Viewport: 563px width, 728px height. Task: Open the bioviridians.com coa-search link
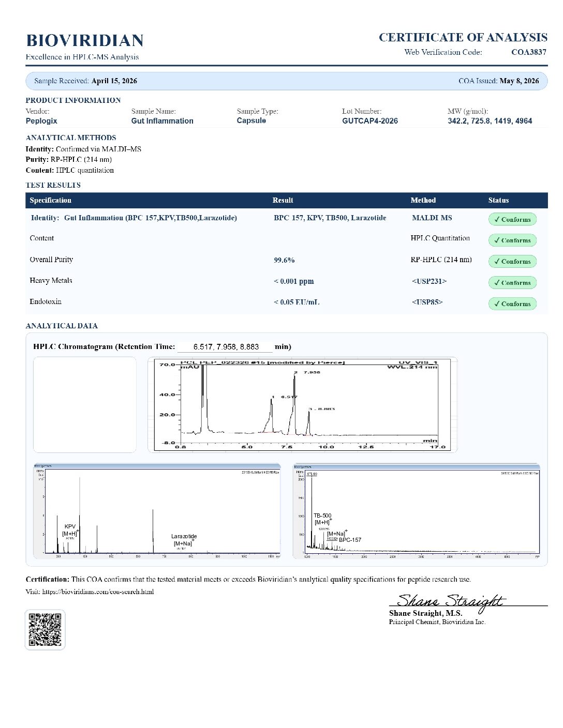tap(98, 591)
